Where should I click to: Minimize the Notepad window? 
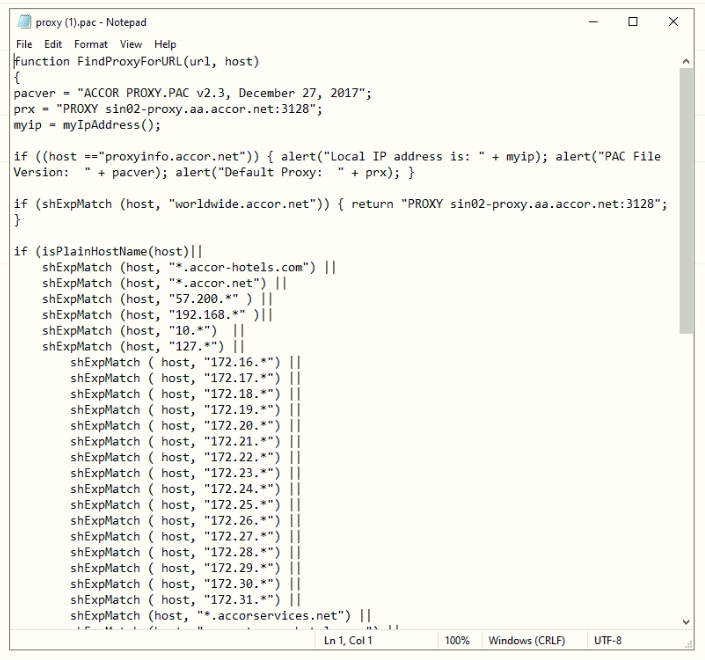[x=593, y=22]
